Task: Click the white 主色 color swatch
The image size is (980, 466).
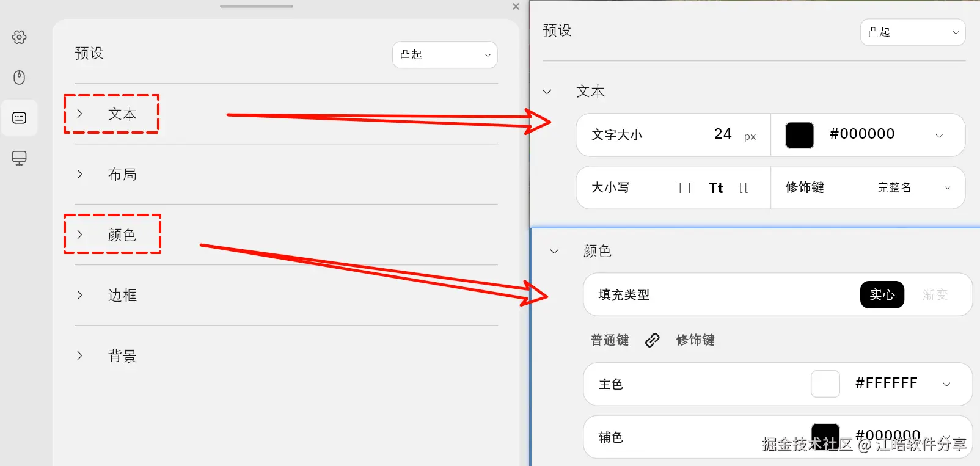Action: [825, 384]
